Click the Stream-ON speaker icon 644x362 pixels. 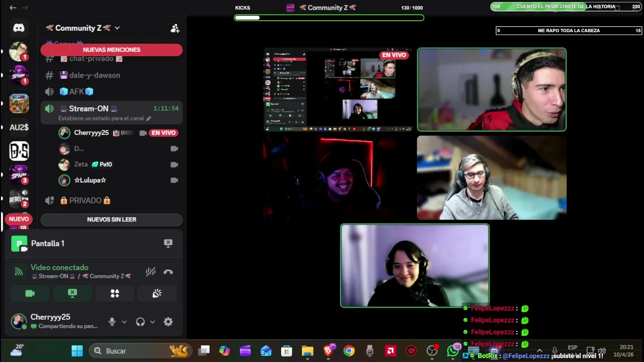pyautogui.click(x=49, y=109)
